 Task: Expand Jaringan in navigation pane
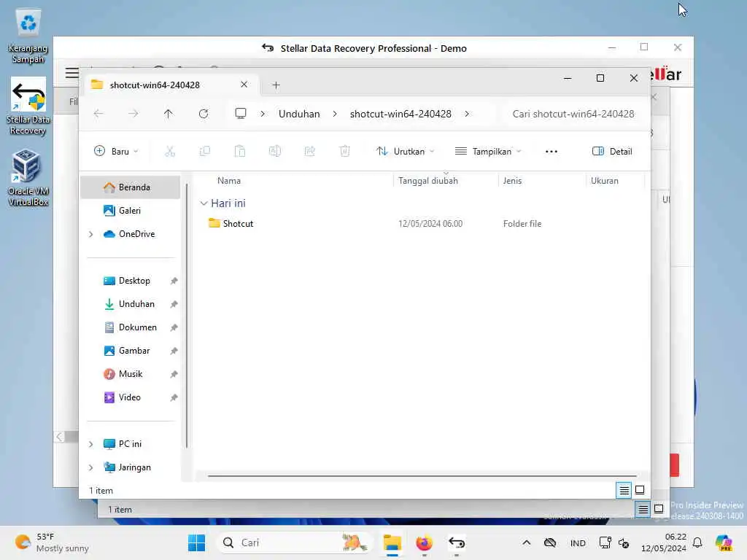point(90,467)
